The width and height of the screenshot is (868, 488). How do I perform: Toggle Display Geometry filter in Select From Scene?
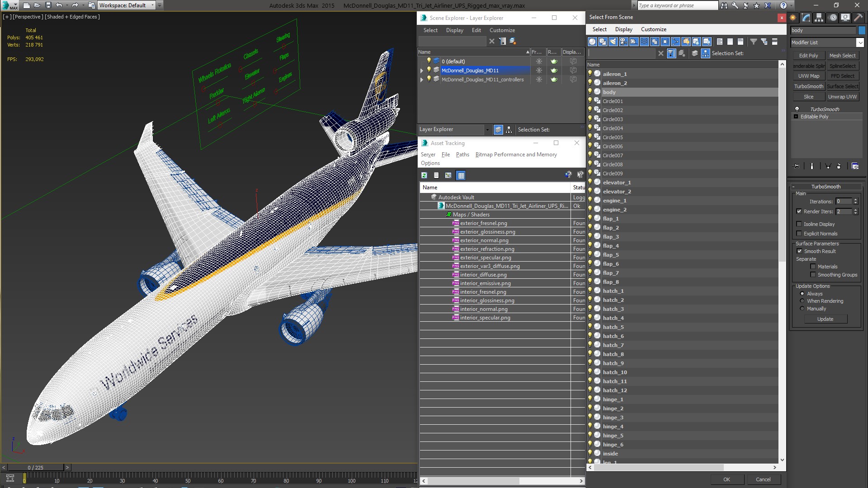coord(592,42)
